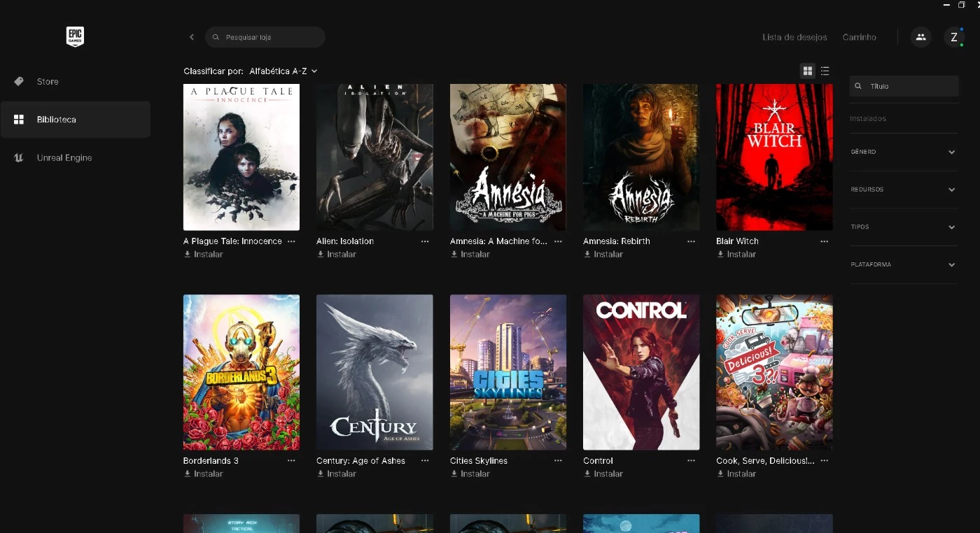Click the Título filter field
980x533 pixels.
point(904,86)
